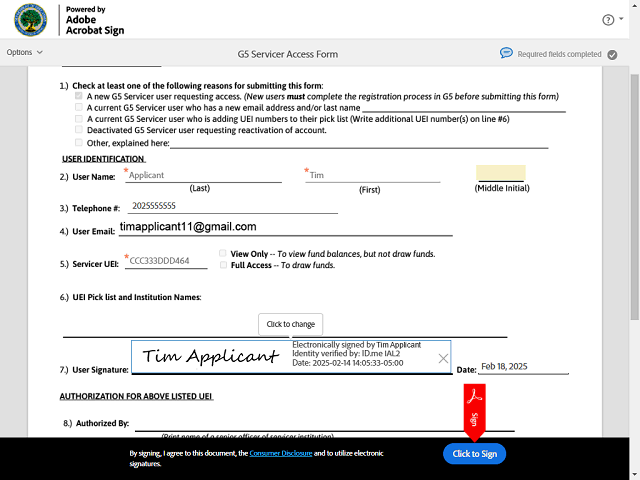The width and height of the screenshot is (640, 480).
Task: Enable the Full Access checkbox
Action: 223,265
